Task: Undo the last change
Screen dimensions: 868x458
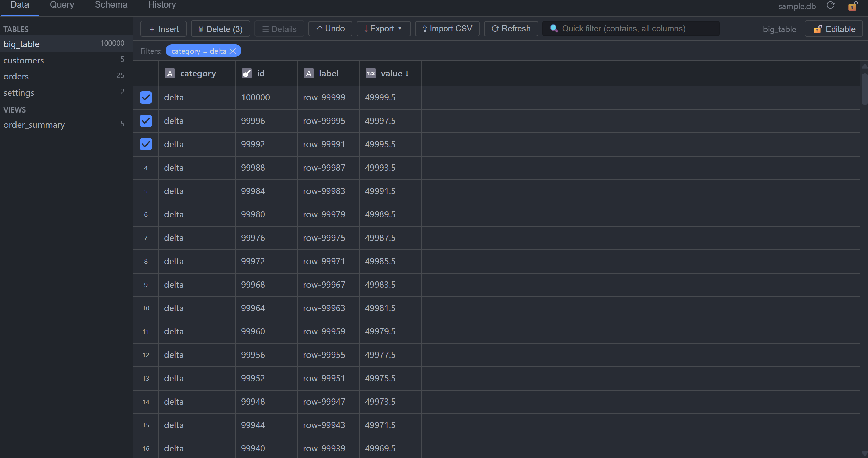Action: point(330,29)
